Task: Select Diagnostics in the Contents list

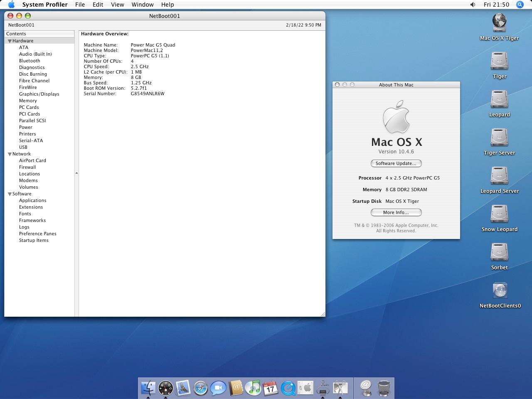Action: pos(32,67)
